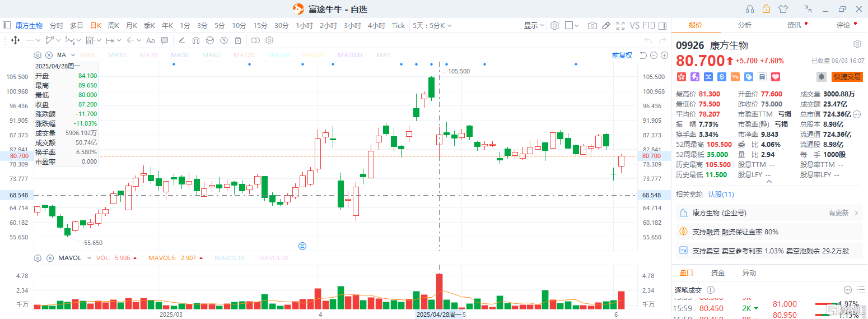Zoom in the chart with plus icon
Screen dimensions: 868x319
point(664,55)
